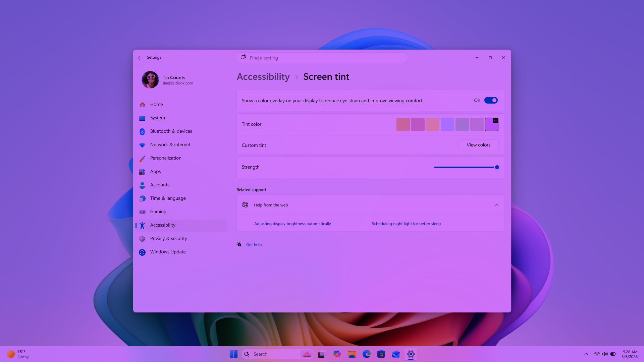
Task: Open clock and date 9:28 AM
Action: 630,354
